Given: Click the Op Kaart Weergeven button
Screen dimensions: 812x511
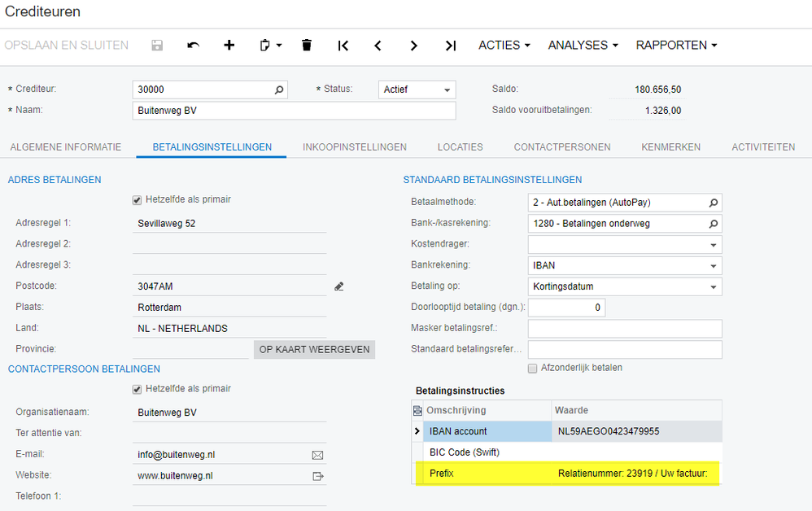Looking at the screenshot, I should click(314, 350).
